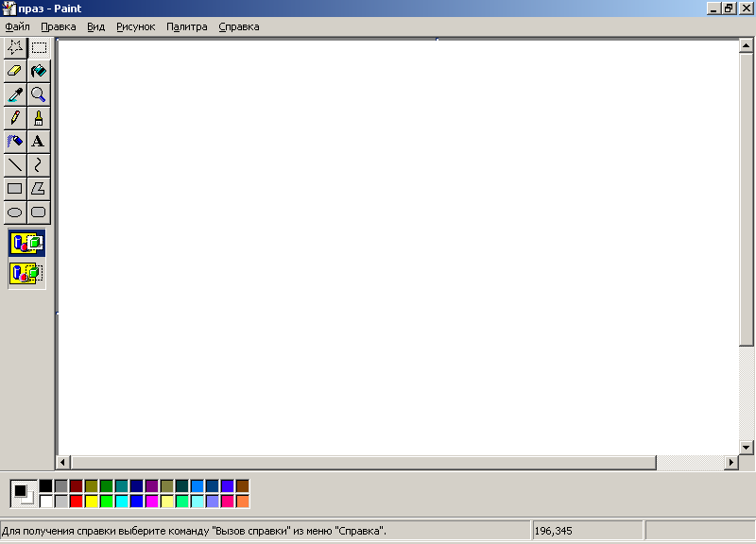Pick the magenta palette swatch
756x544 pixels.
point(152,501)
